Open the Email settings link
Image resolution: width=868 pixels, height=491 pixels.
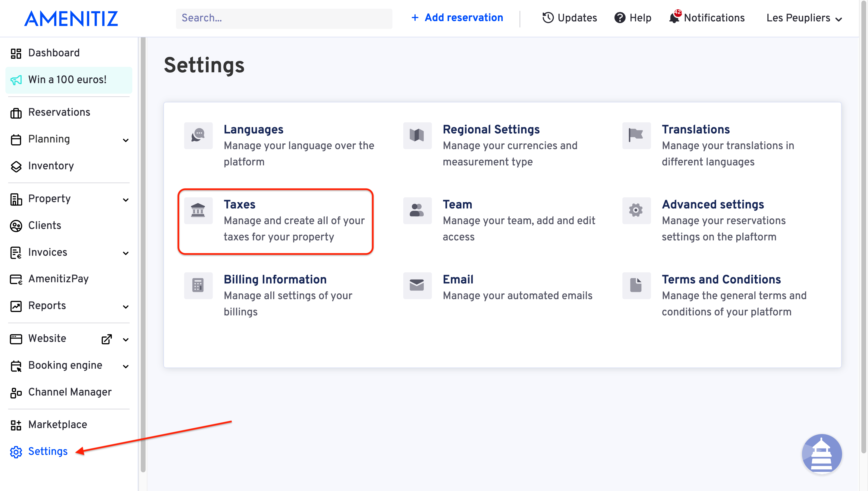[x=458, y=280]
